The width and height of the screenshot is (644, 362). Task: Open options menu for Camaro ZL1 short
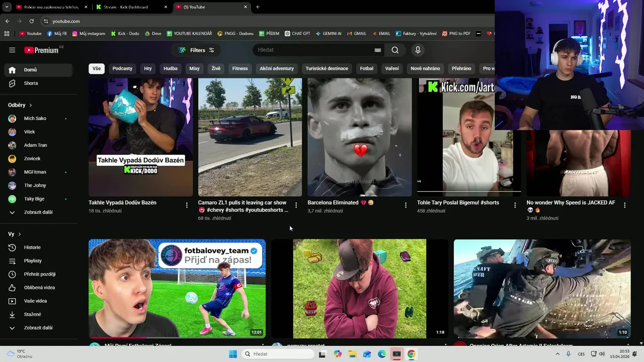296,205
